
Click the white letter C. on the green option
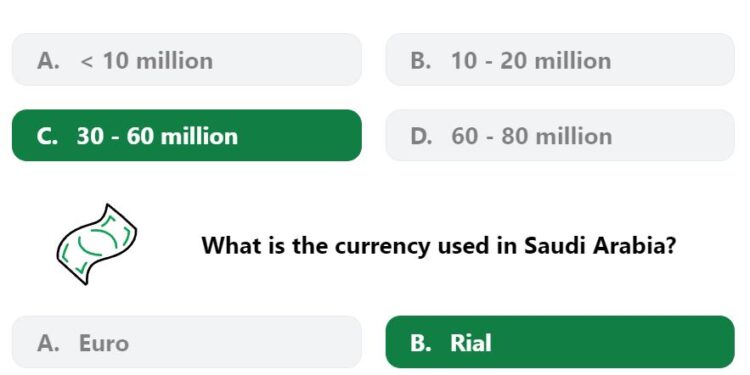[47, 136]
